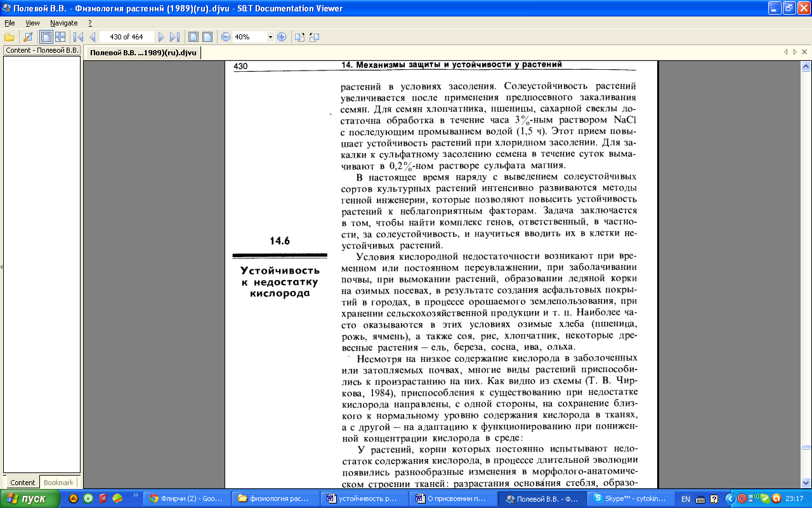Switch to the Content panel tab at bottom
The width and height of the screenshot is (812, 508).
click(22, 483)
